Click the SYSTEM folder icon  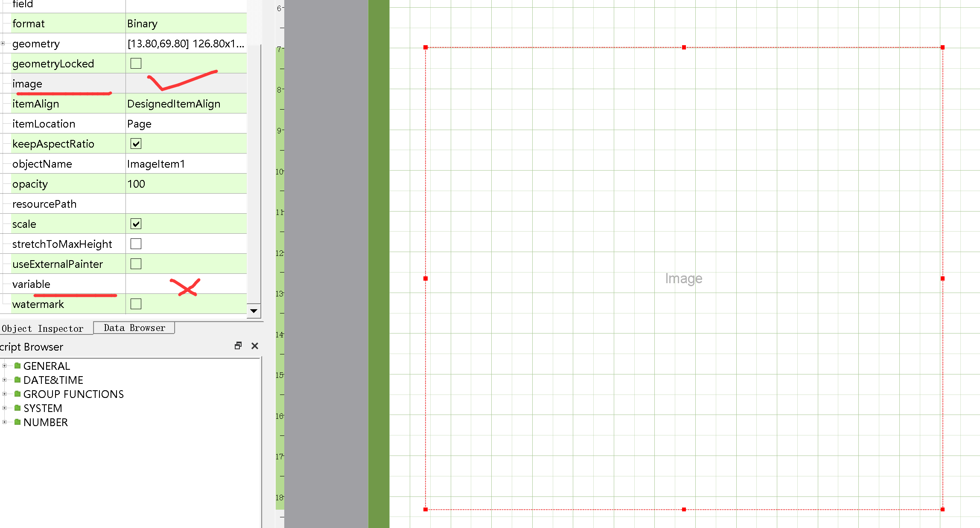point(17,408)
